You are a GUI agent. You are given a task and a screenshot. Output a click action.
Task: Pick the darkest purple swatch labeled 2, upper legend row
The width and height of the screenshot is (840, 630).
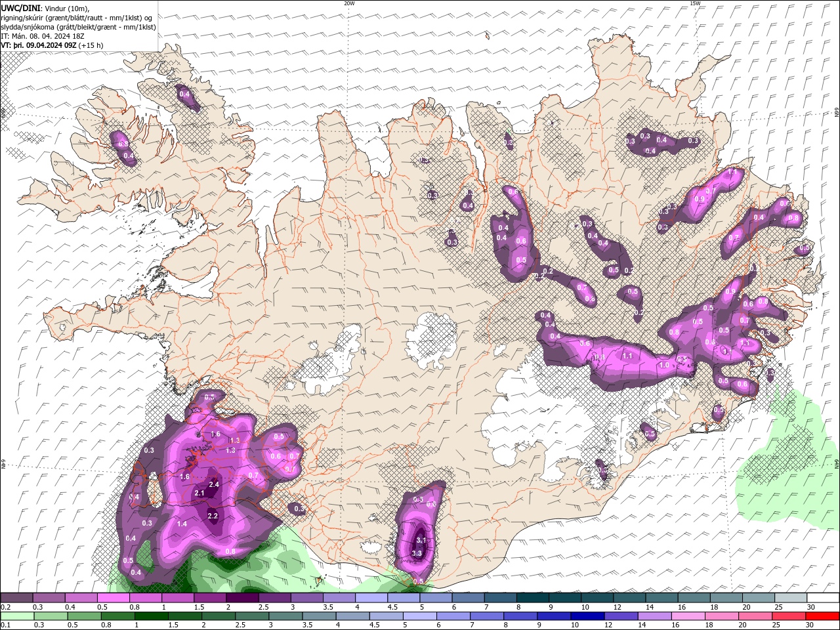pos(241,598)
